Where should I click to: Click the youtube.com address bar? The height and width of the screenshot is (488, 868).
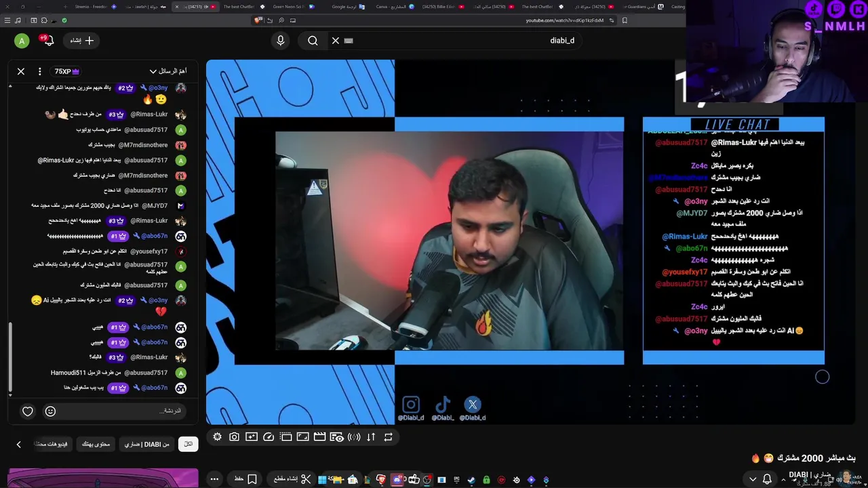coord(564,20)
